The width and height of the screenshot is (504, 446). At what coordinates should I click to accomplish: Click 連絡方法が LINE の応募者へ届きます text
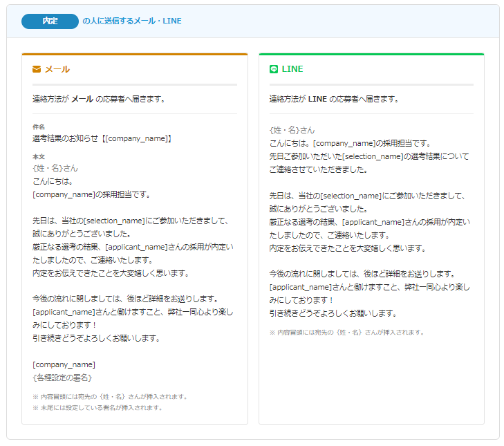pyautogui.click(x=334, y=99)
